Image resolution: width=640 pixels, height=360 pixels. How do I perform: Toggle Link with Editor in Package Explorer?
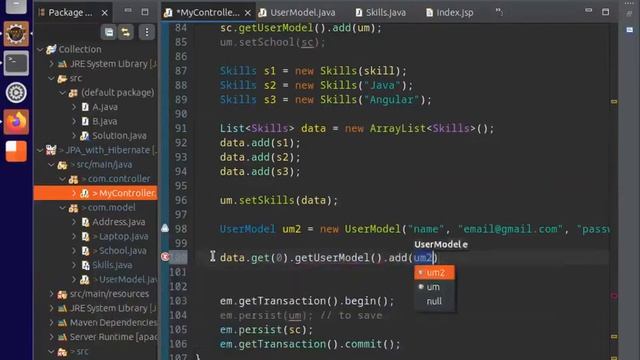click(x=126, y=32)
